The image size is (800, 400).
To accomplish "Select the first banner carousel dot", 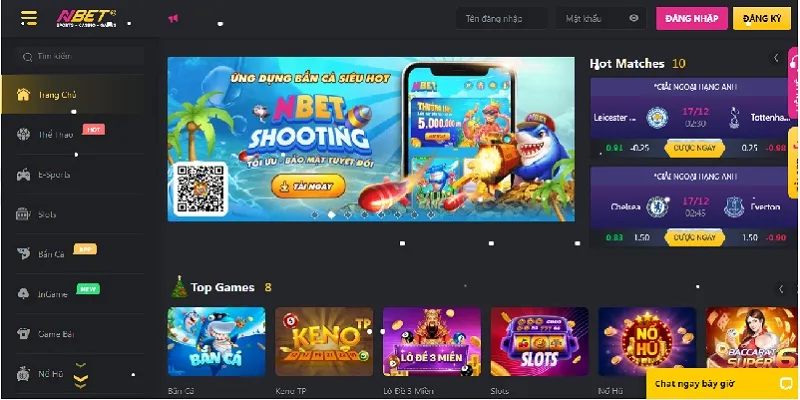I will point(314,215).
